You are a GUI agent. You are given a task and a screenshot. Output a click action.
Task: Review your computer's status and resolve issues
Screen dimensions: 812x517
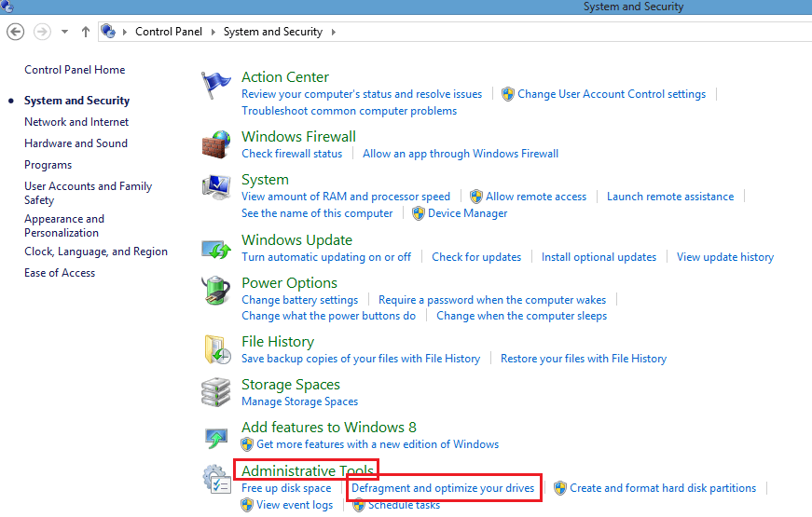click(x=362, y=94)
